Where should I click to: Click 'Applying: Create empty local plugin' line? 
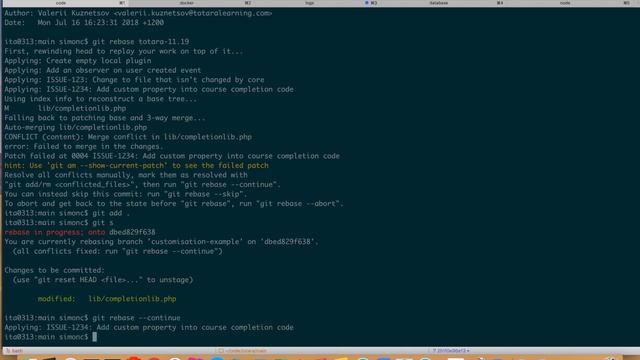(x=78, y=60)
